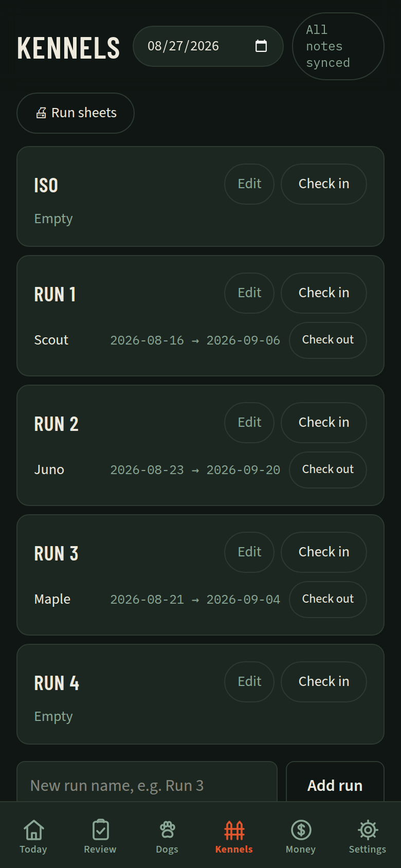401x868 pixels.
Task: Go to Today via house icon
Action: click(x=33, y=830)
